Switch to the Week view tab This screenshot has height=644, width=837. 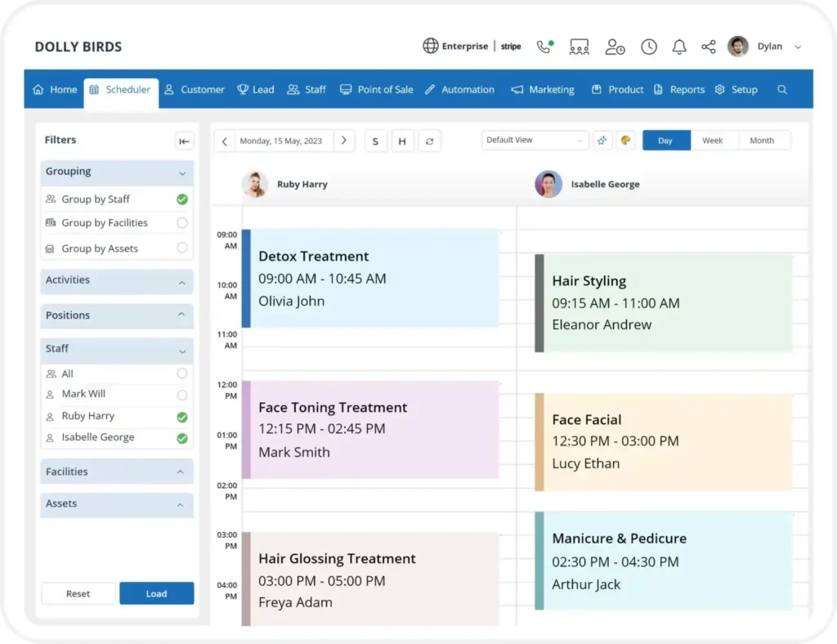712,141
